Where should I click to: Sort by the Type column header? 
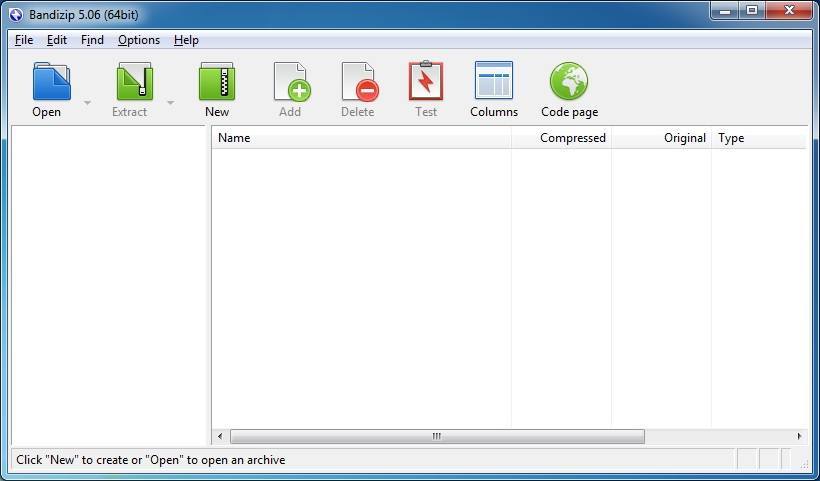(758, 138)
